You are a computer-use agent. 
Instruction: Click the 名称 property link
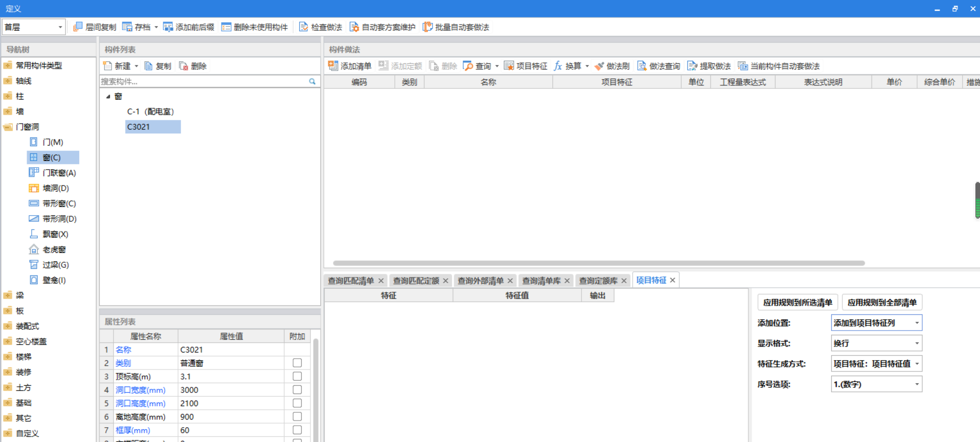click(123, 350)
